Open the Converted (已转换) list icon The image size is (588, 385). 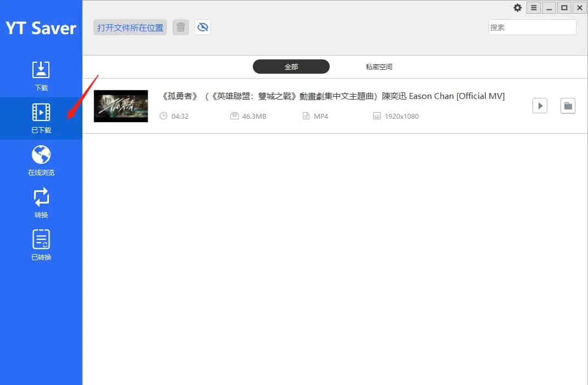pyautogui.click(x=41, y=240)
